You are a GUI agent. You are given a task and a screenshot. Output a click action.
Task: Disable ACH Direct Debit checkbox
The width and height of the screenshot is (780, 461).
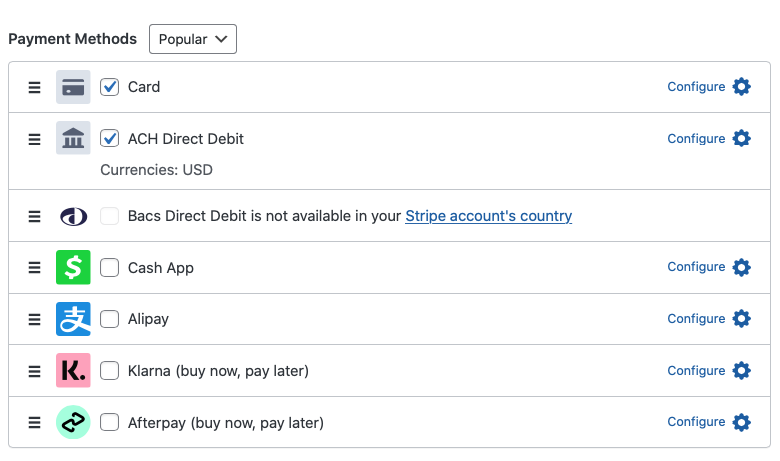pyautogui.click(x=110, y=139)
